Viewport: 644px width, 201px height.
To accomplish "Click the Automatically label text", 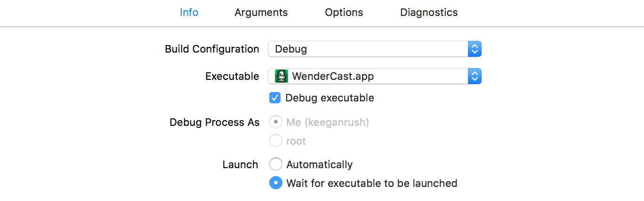I will click(x=319, y=164).
